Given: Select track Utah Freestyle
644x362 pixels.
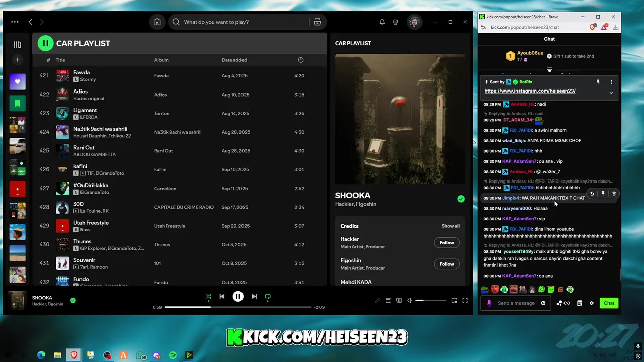Looking at the screenshot, I should tap(180, 226).
